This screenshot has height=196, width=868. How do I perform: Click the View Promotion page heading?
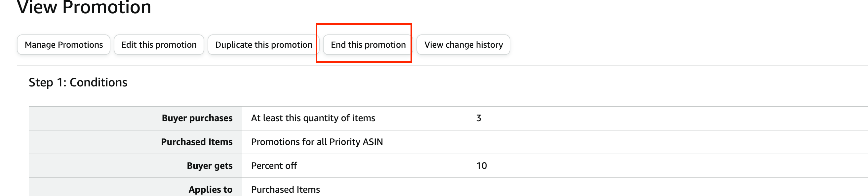[84, 7]
